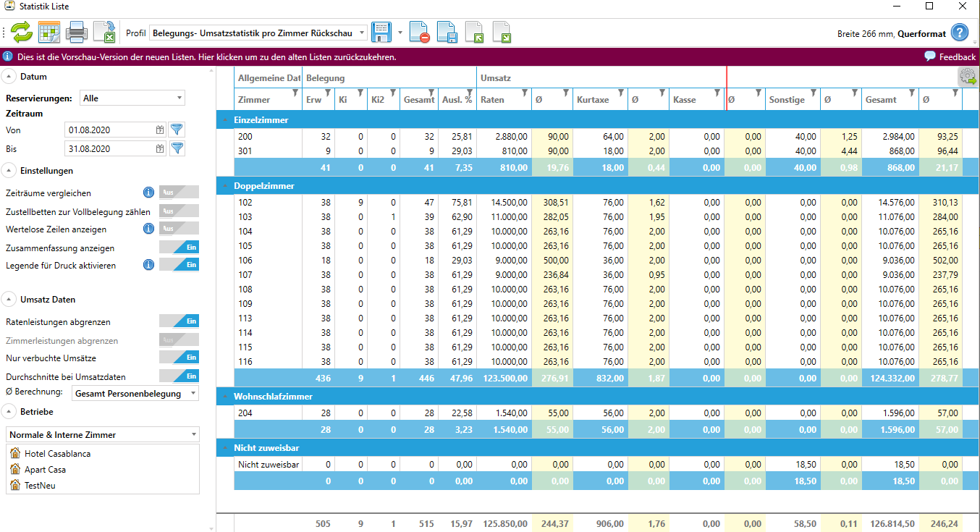Open the Reservierungen dropdown showing Alle
980x532 pixels.
(x=132, y=98)
